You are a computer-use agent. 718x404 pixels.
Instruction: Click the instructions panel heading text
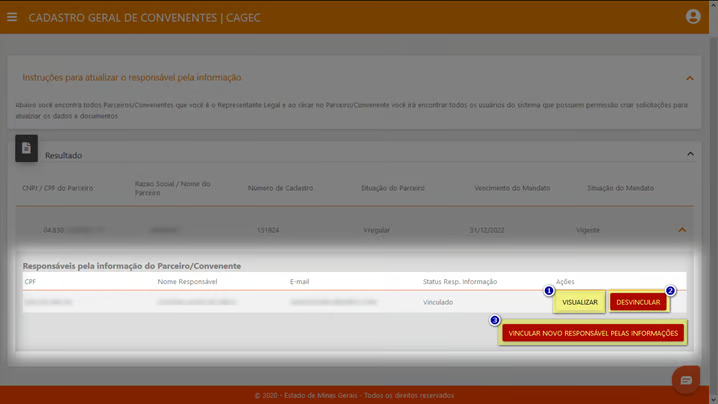(132, 77)
